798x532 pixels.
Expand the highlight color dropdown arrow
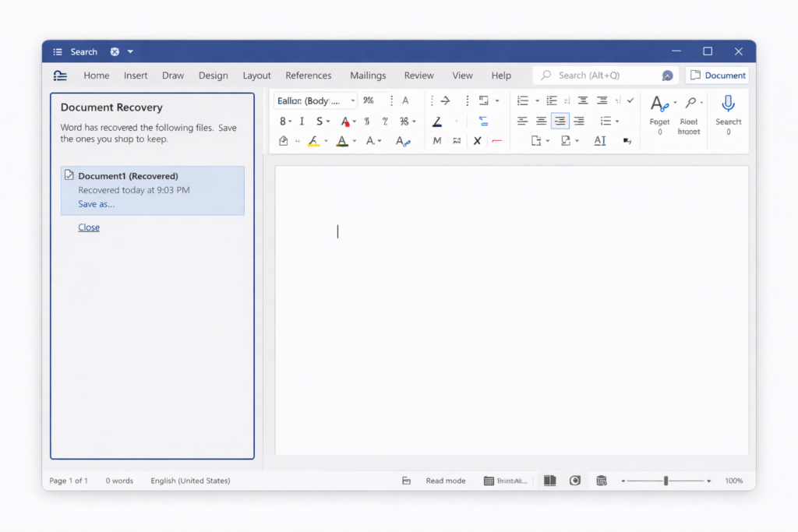[327, 142]
